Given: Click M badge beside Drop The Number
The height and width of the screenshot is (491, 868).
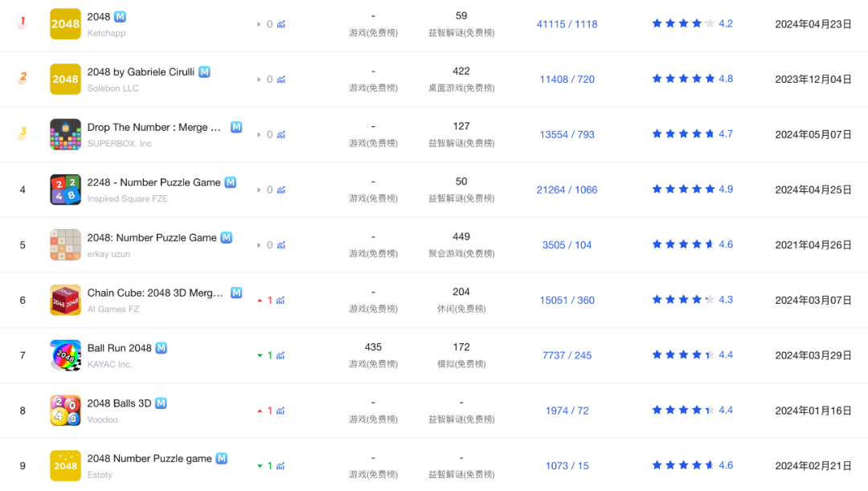Looking at the screenshot, I should 236,127.
